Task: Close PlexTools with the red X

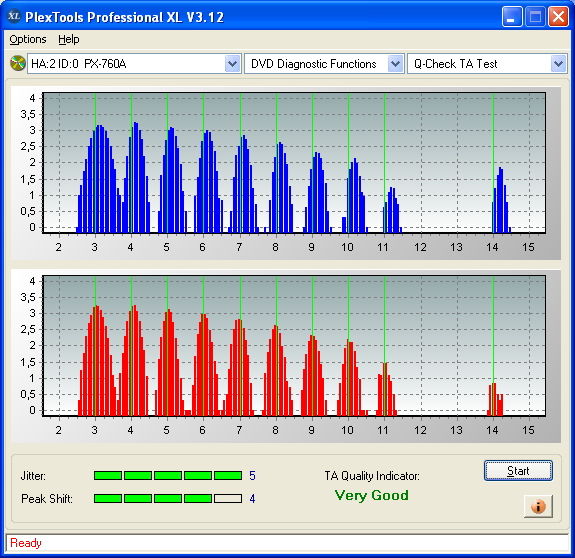Action: (x=558, y=17)
